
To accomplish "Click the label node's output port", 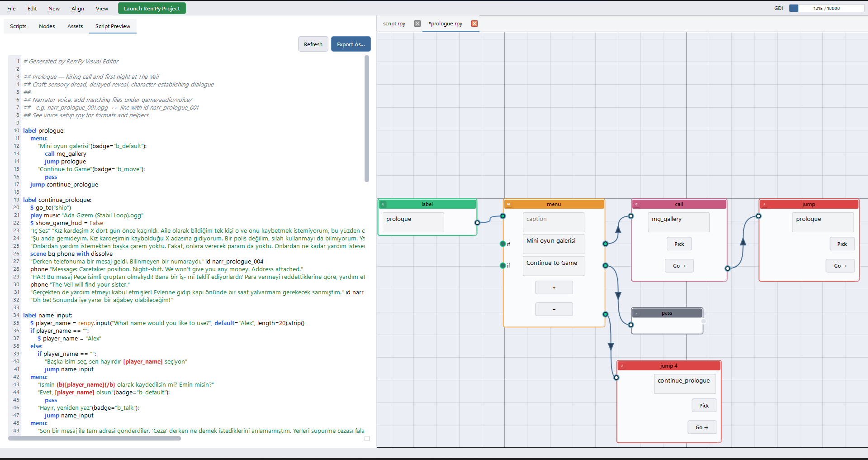I will pos(477,222).
